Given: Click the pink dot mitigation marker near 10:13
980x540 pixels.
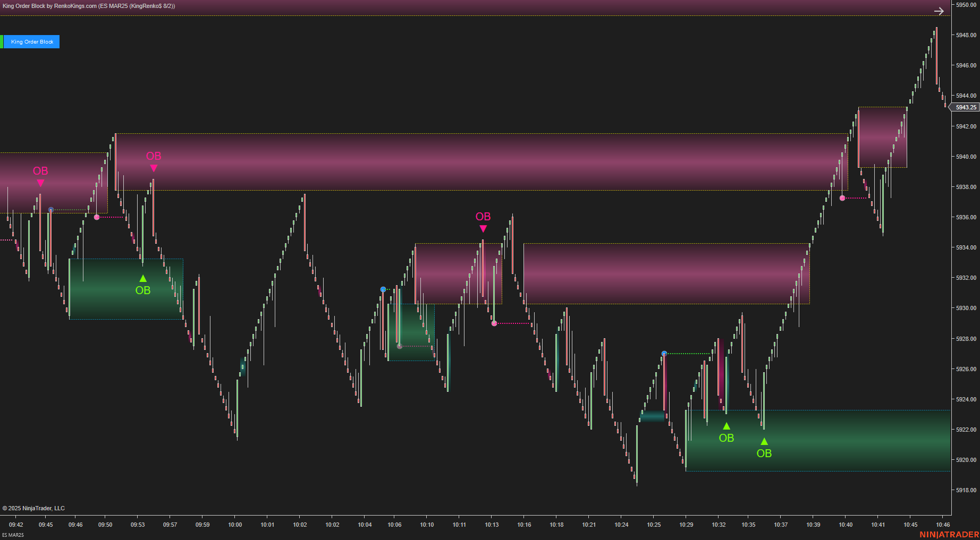Looking at the screenshot, I should pyautogui.click(x=494, y=323).
